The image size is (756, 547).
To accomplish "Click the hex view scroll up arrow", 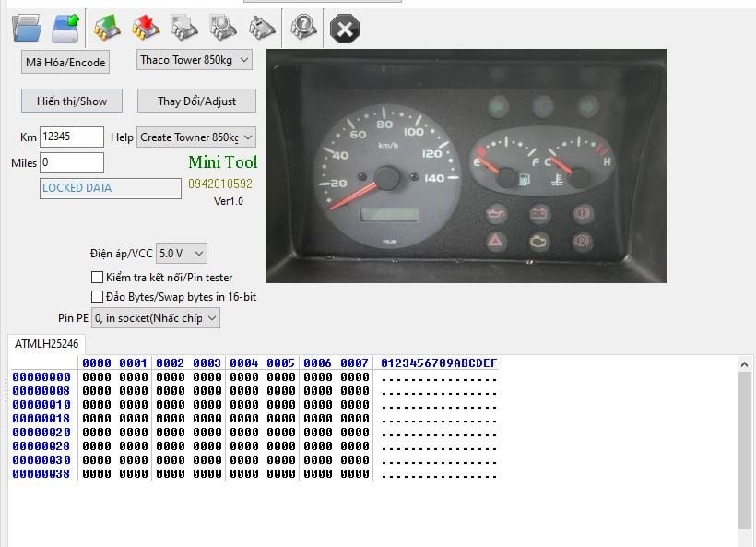I will pos(744,364).
